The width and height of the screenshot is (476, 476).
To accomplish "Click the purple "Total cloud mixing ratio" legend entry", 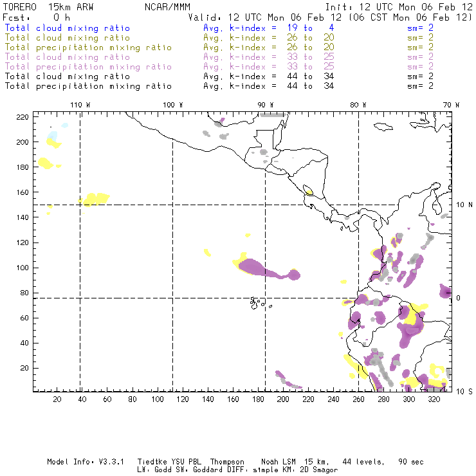I will pos(68,57).
